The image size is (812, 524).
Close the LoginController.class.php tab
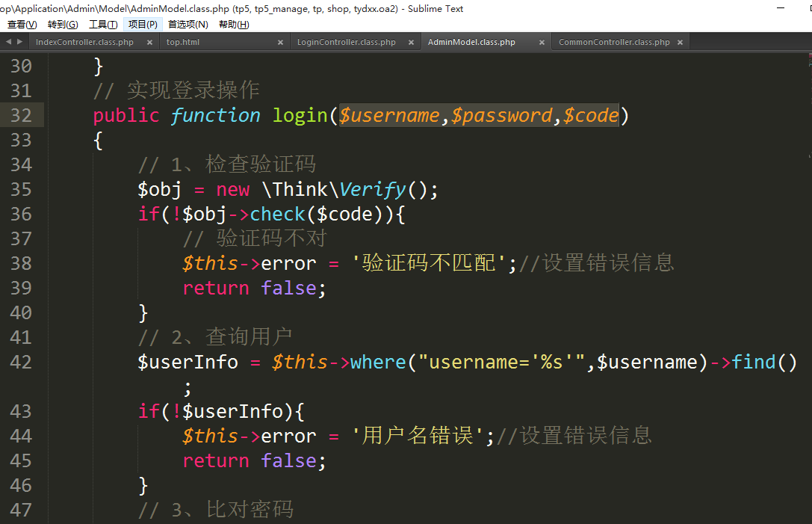point(412,43)
